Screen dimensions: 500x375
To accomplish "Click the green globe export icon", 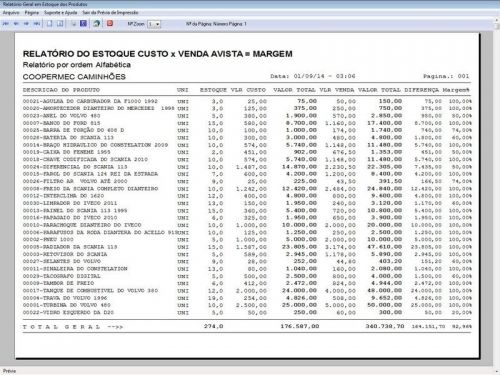I will coord(97,23).
